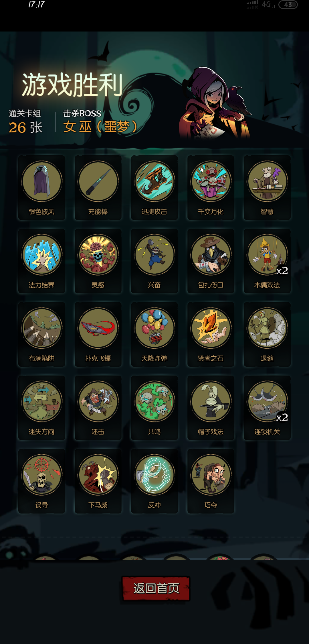View the 法力结界 card
Image resolution: width=309 pixels, height=644 pixels.
(42, 261)
